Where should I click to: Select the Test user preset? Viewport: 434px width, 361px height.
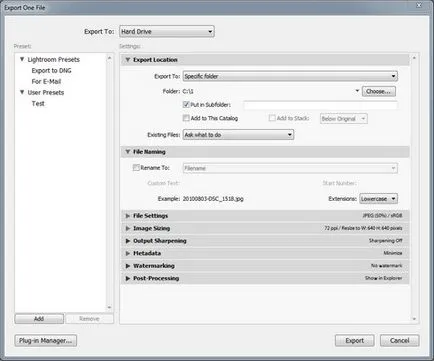pos(38,104)
